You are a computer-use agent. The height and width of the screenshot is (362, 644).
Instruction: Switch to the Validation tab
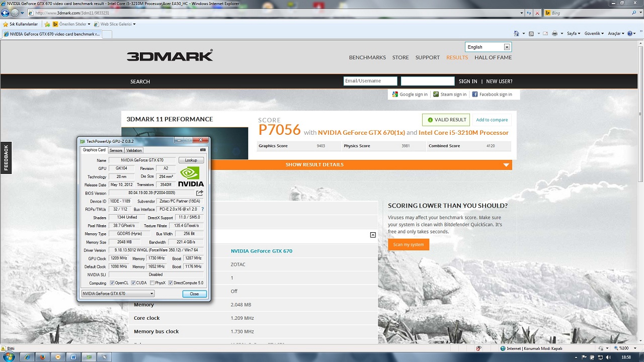[134, 150]
